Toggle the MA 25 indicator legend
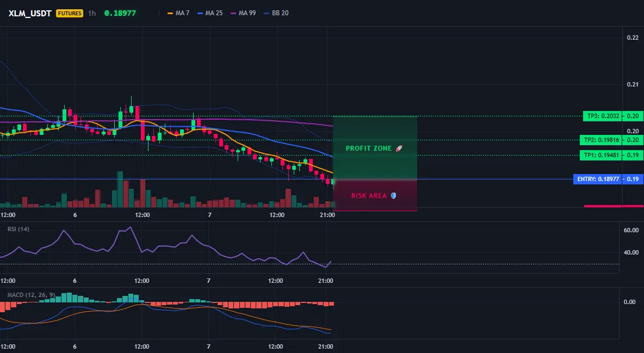This screenshot has height=353, width=644. point(210,13)
